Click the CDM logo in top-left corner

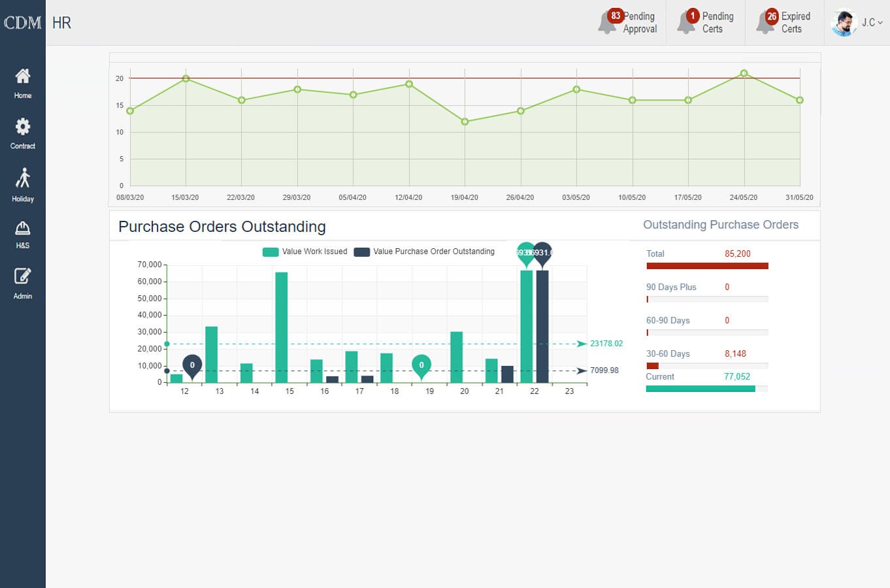(x=23, y=23)
